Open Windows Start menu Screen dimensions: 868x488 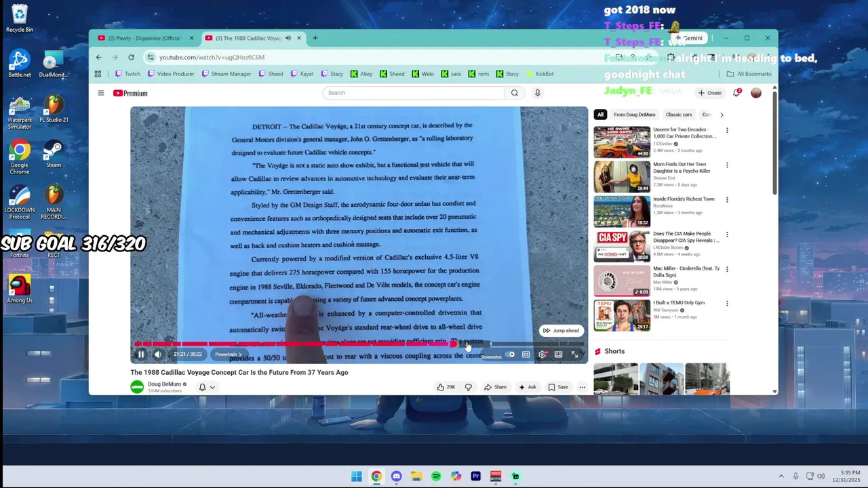pos(357,476)
